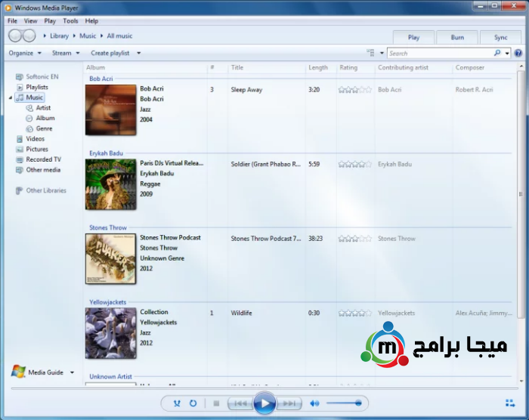The height and width of the screenshot is (420, 529).
Task: Open the Media Guide button
Action: coord(37,372)
